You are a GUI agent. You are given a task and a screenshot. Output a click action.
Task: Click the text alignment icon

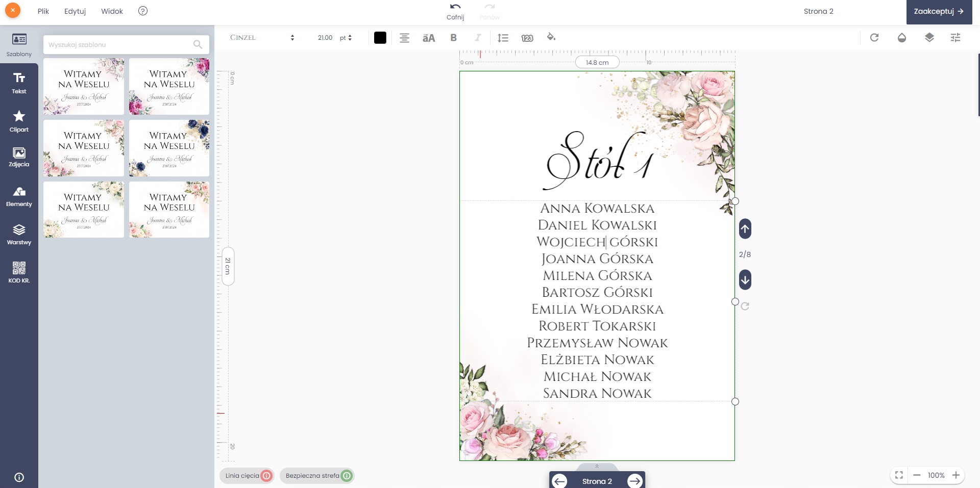pyautogui.click(x=404, y=38)
